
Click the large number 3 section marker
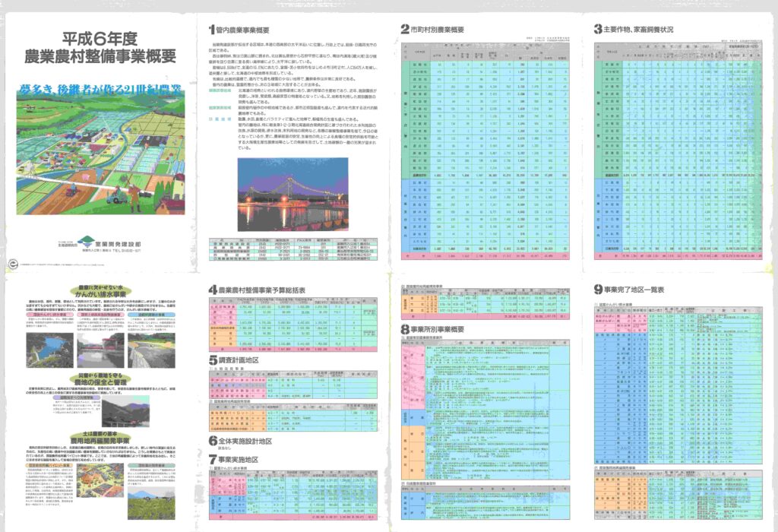(x=598, y=30)
